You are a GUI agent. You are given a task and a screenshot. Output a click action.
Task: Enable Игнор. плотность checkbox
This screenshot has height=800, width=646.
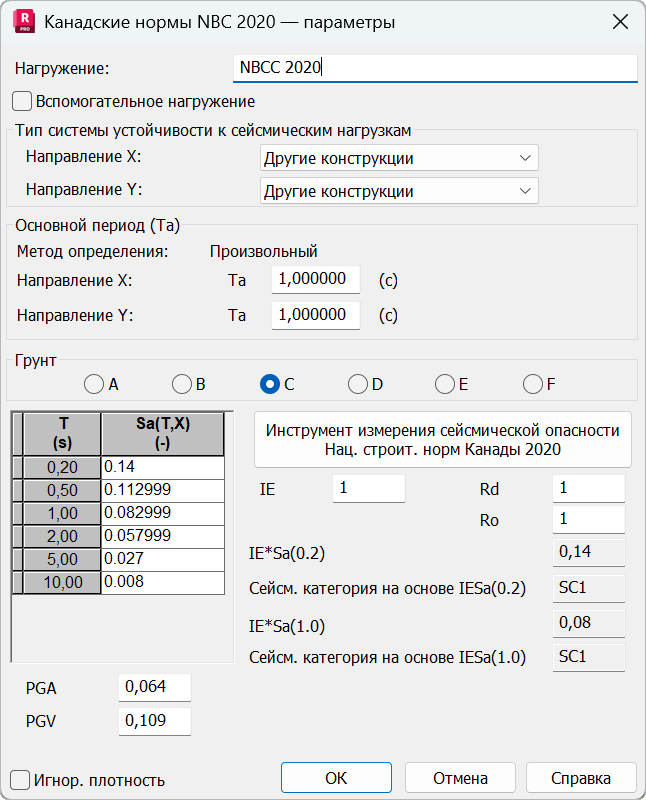click(20, 780)
